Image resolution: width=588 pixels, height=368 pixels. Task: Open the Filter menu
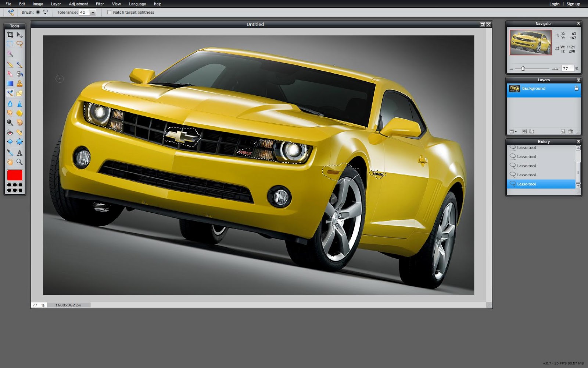point(99,4)
